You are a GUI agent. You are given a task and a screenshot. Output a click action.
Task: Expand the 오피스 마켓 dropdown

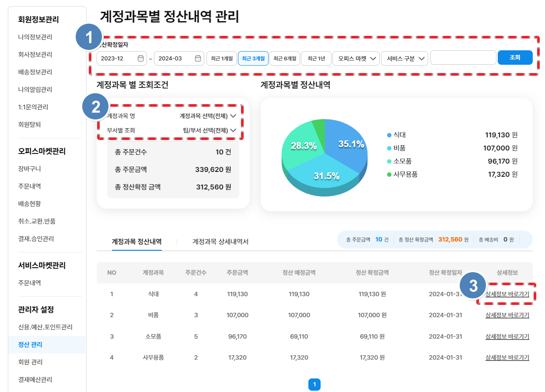356,58
